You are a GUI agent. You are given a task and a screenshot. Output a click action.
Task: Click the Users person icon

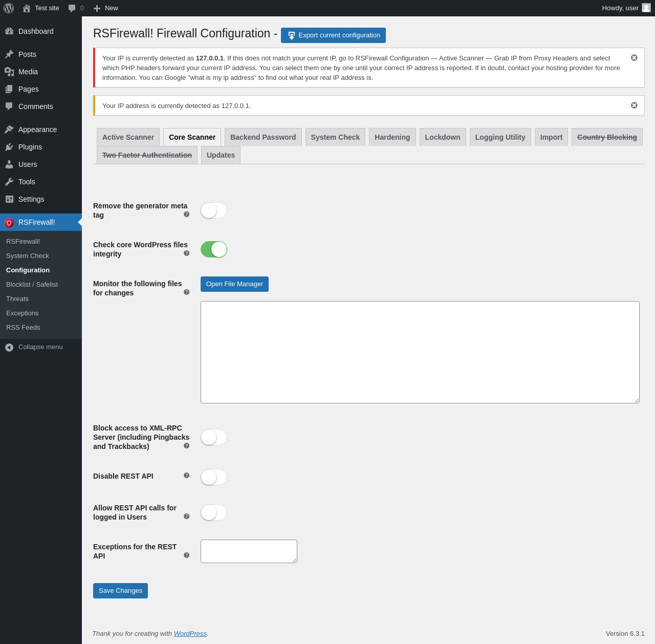tap(9, 164)
